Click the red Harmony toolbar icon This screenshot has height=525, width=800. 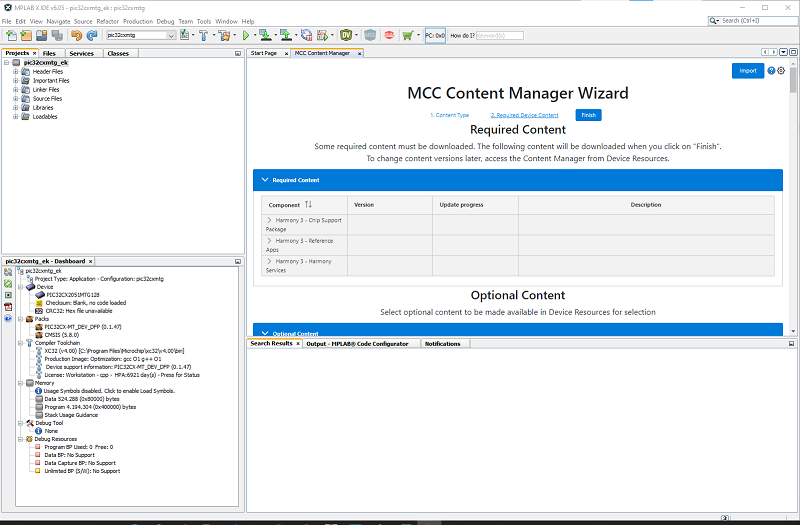(x=389, y=35)
